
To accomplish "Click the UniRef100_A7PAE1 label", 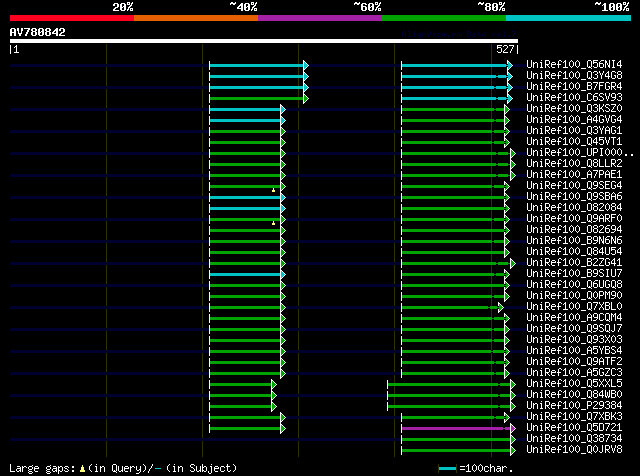I will click(x=574, y=175).
